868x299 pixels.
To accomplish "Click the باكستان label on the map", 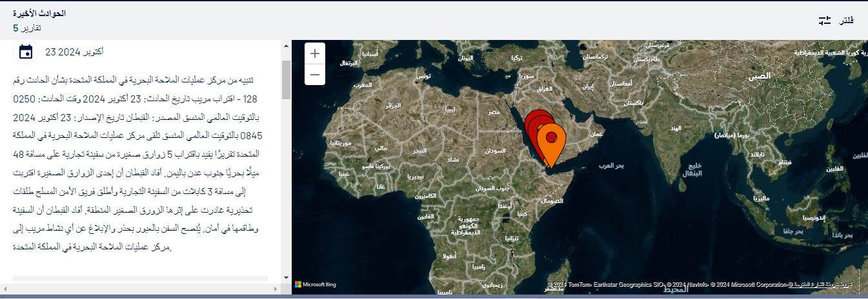I will pyautogui.click(x=635, y=103).
